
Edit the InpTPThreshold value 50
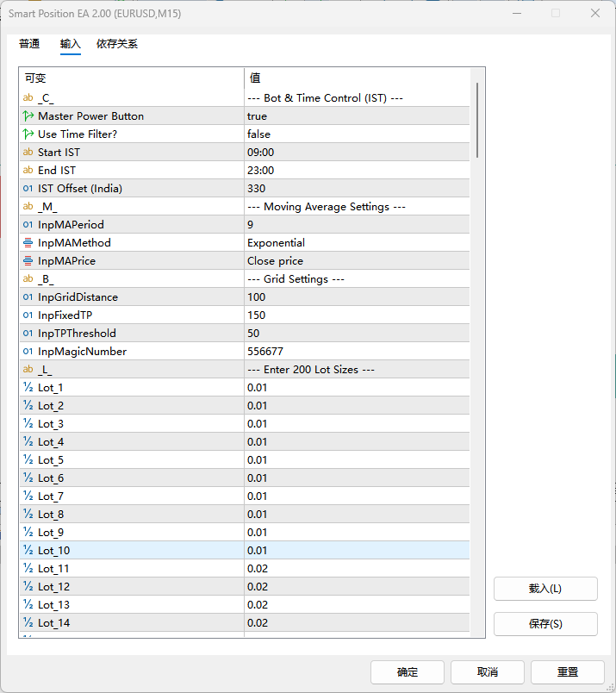(357, 334)
